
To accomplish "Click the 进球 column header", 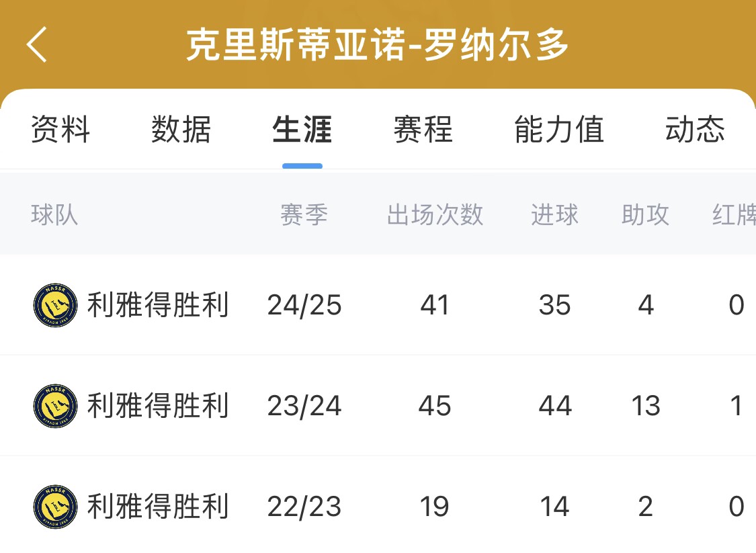I will (555, 214).
